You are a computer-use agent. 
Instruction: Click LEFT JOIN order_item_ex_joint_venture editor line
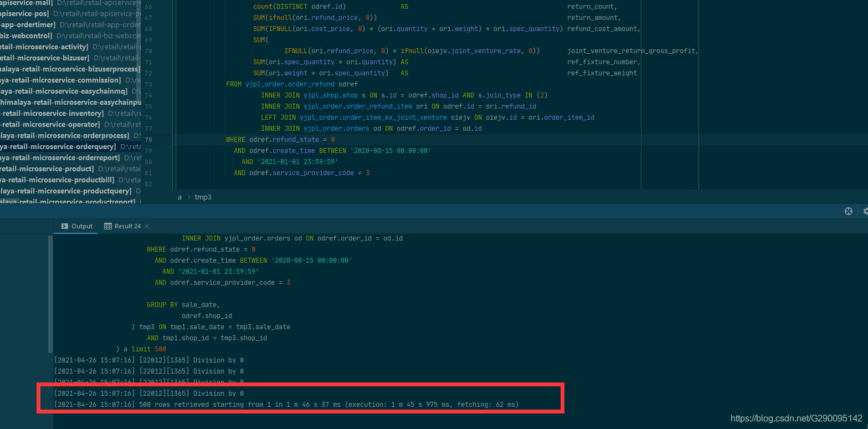[x=427, y=118]
